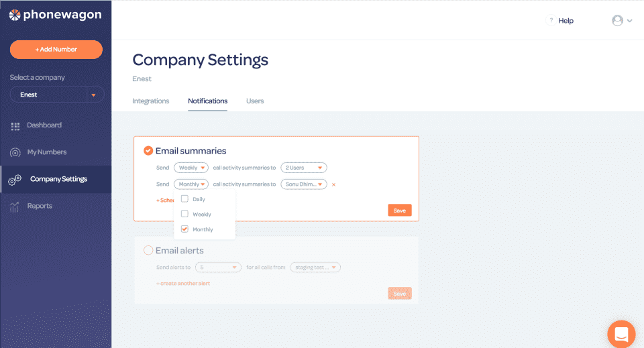This screenshot has width=644, height=348.
Task: Open the 2 Users recipients dropdown
Action: point(303,168)
